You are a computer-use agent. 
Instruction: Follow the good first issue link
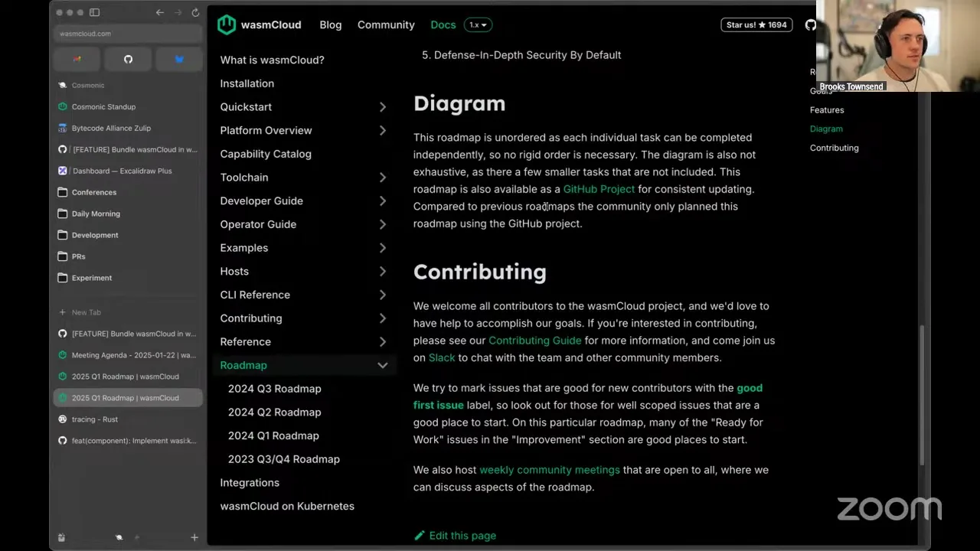click(x=588, y=396)
